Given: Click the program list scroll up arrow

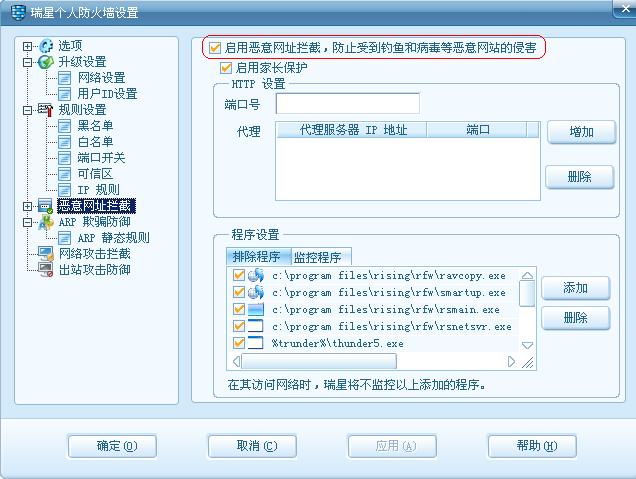Looking at the screenshot, I should click(527, 275).
